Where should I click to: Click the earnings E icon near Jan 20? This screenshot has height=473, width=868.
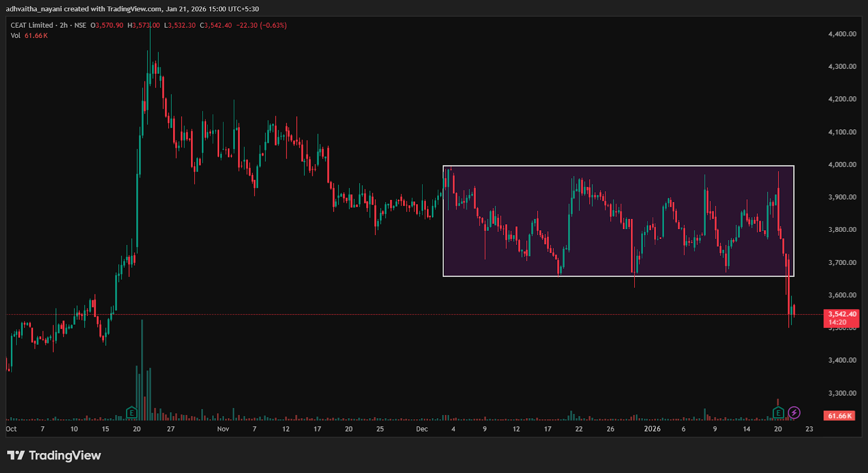[x=778, y=413]
